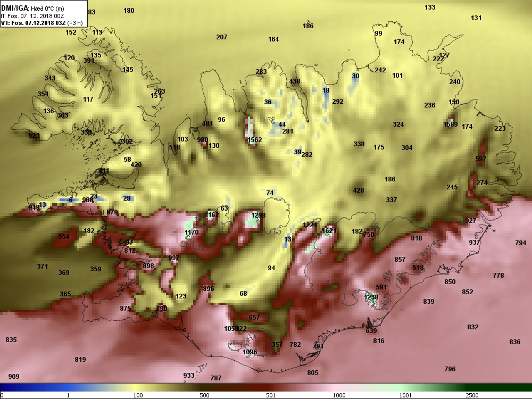
Task: Click the map value '337'
Action: (x=391, y=200)
